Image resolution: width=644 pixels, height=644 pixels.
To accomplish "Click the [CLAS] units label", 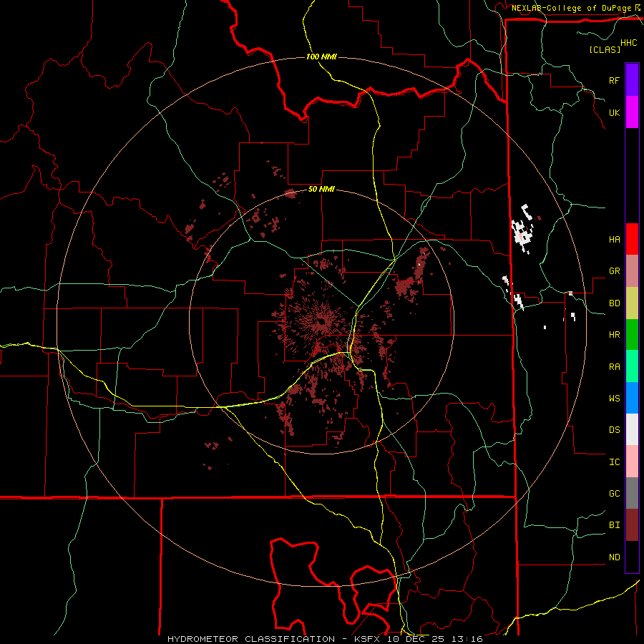I will coord(605,49).
